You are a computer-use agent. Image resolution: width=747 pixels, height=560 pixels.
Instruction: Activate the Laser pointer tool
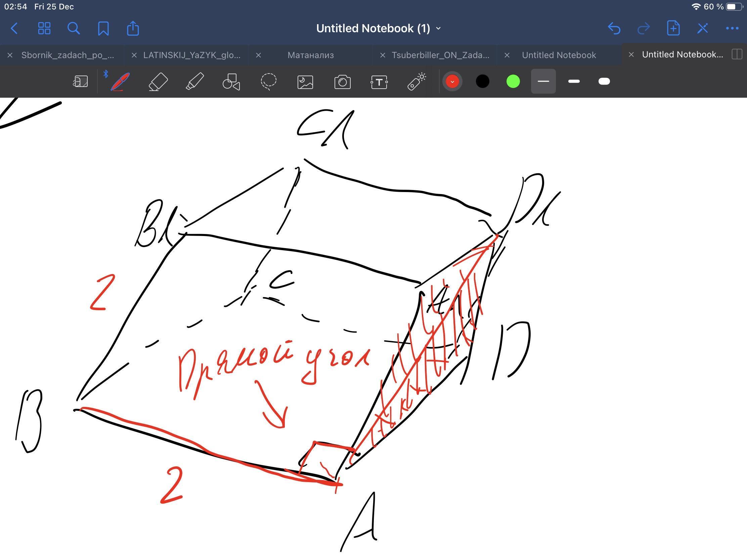click(x=416, y=82)
